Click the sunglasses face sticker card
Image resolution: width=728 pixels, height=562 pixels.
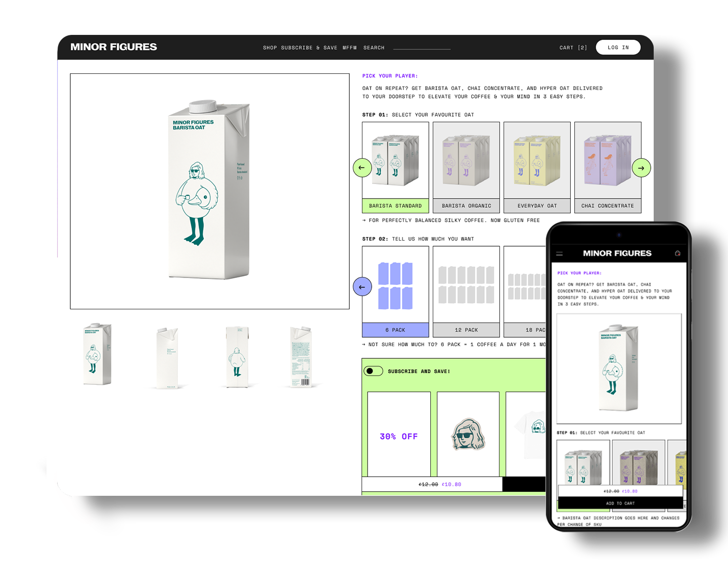[x=468, y=434]
